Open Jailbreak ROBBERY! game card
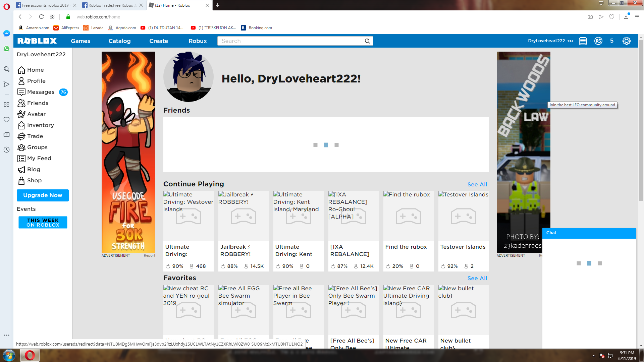Screen dimensions: 644x362 tap(243, 231)
